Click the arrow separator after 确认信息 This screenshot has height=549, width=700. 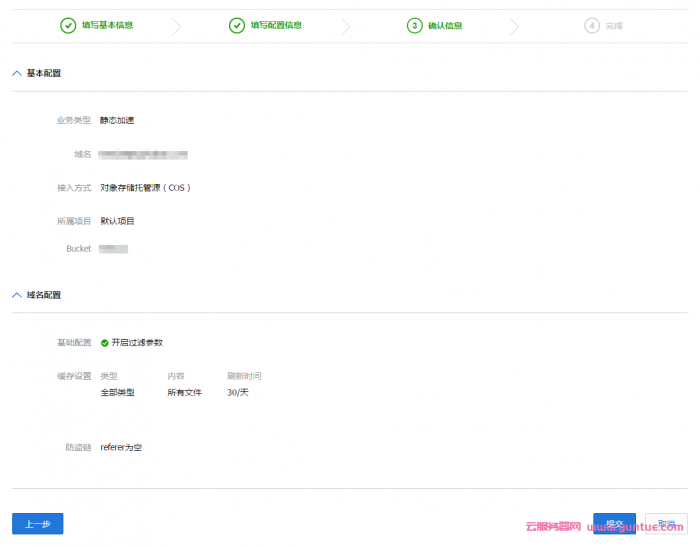[514, 27]
